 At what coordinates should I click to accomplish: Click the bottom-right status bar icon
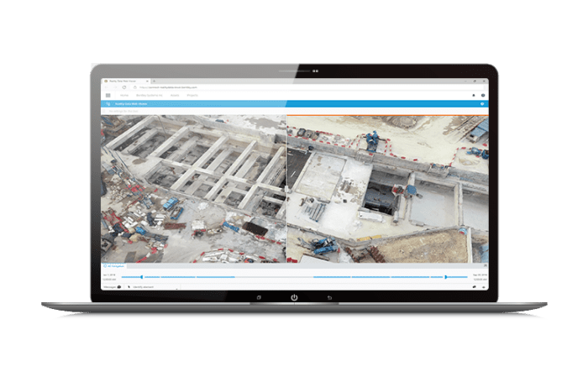tap(483, 286)
